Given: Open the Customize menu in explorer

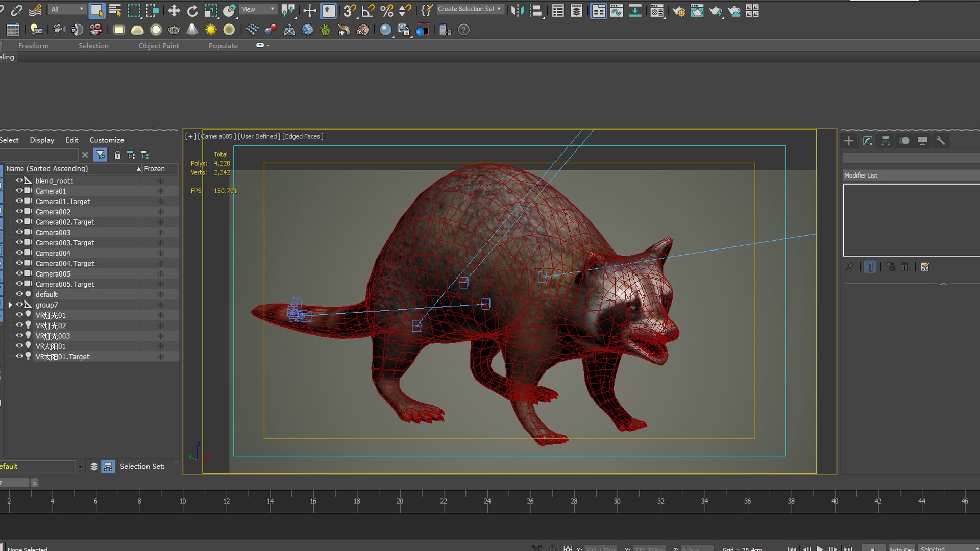Looking at the screenshot, I should tap(107, 140).
